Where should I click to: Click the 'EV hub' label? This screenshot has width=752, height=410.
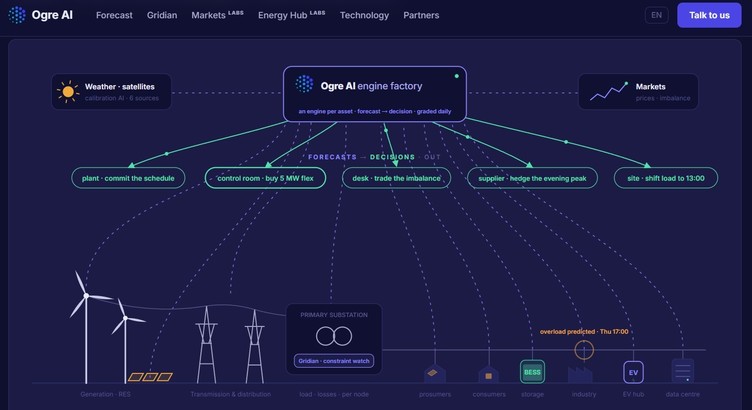[x=633, y=394]
